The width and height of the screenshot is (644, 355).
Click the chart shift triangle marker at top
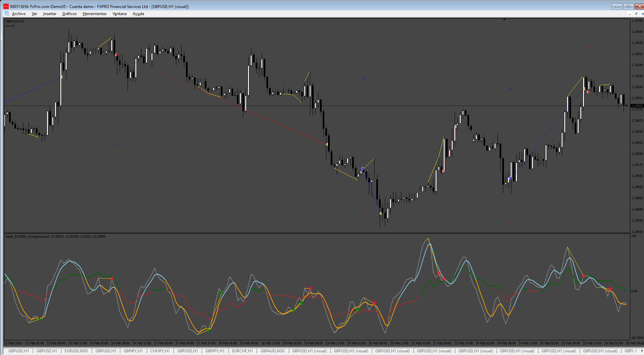(504, 20)
